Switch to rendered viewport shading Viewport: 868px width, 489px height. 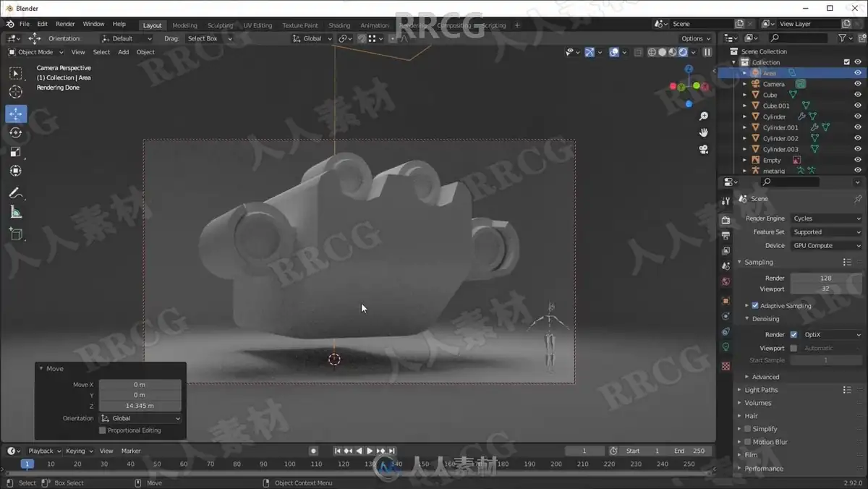[684, 52]
